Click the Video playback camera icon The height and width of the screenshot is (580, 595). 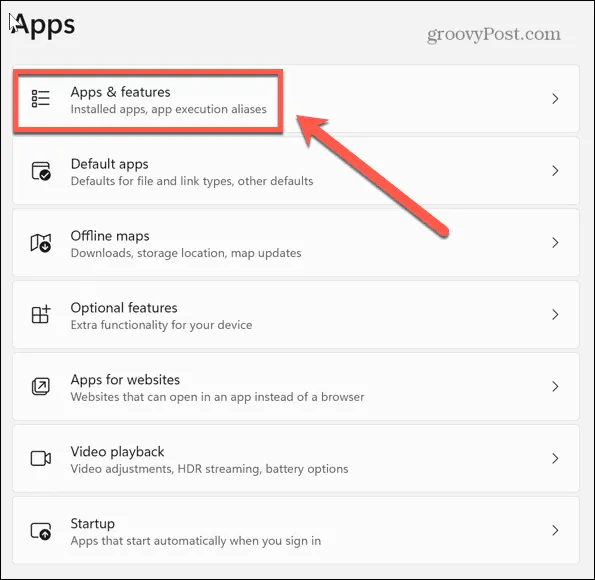[41, 459]
